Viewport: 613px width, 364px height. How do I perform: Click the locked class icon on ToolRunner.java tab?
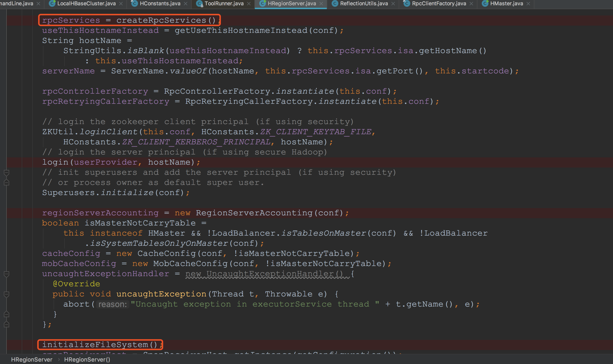point(199,3)
